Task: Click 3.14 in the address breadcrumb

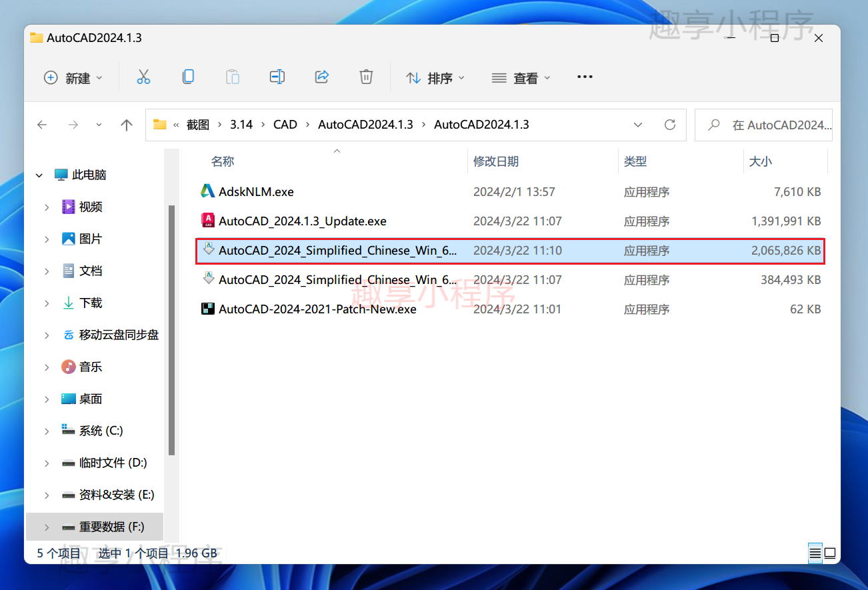Action: [x=241, y=125]
